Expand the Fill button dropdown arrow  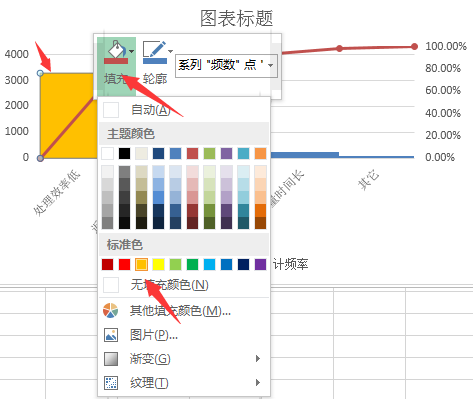132,51
